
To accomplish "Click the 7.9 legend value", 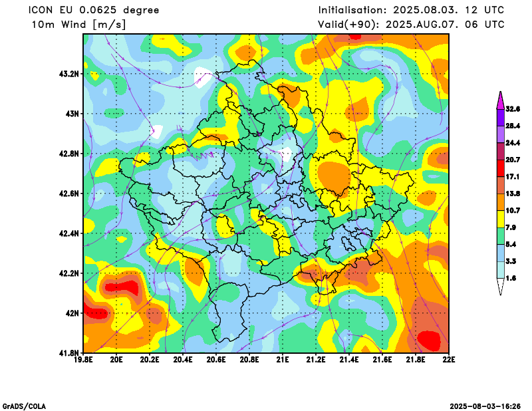I will pos(511,227).
